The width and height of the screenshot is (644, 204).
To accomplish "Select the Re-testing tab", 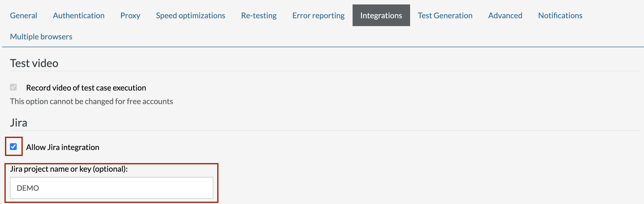I will click(x=259, y=15).
